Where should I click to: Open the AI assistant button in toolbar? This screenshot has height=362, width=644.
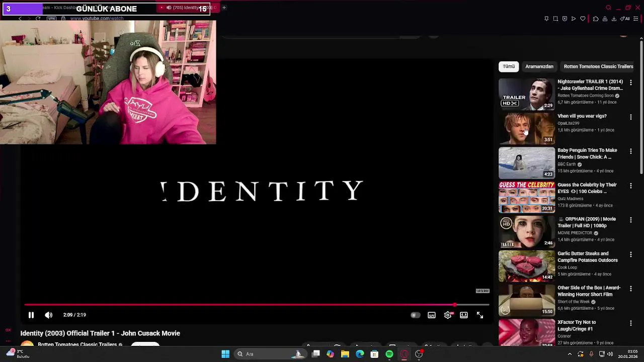click(x=625, y=19)
